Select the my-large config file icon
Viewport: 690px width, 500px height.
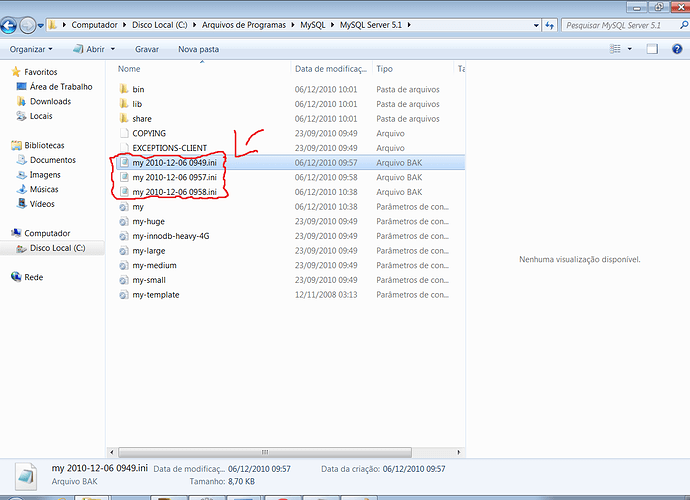[124, 250]
